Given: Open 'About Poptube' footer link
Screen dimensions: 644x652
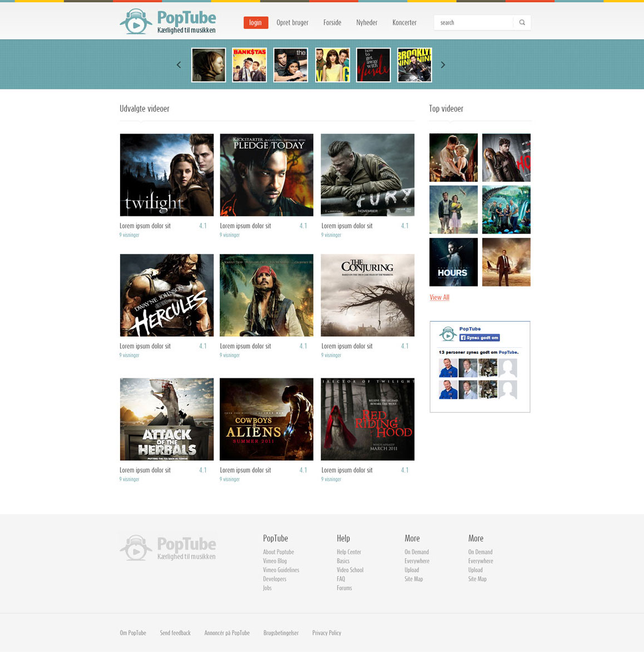Looking at the screenshot, I should (x=279, y=552).
